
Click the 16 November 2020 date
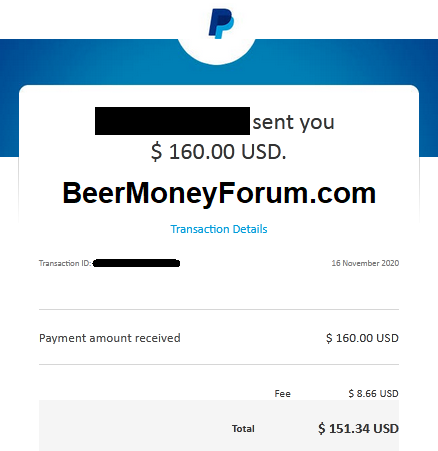point(365,263)
